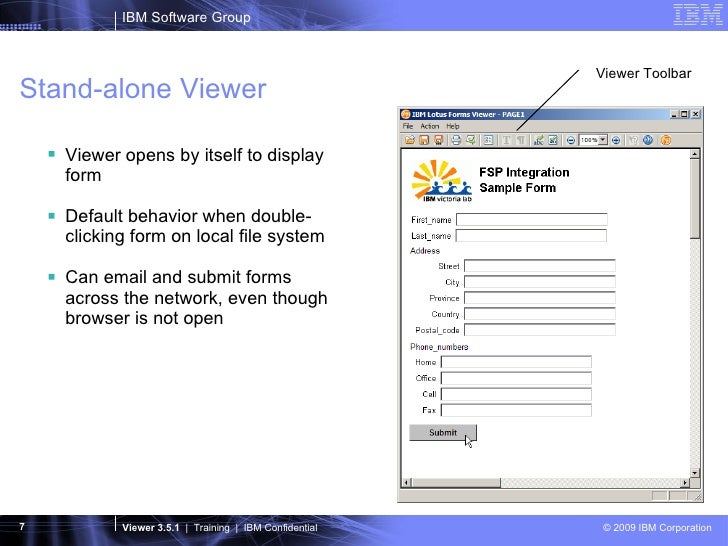
Task: Click into the Country field
Action: tap(540, 314)
